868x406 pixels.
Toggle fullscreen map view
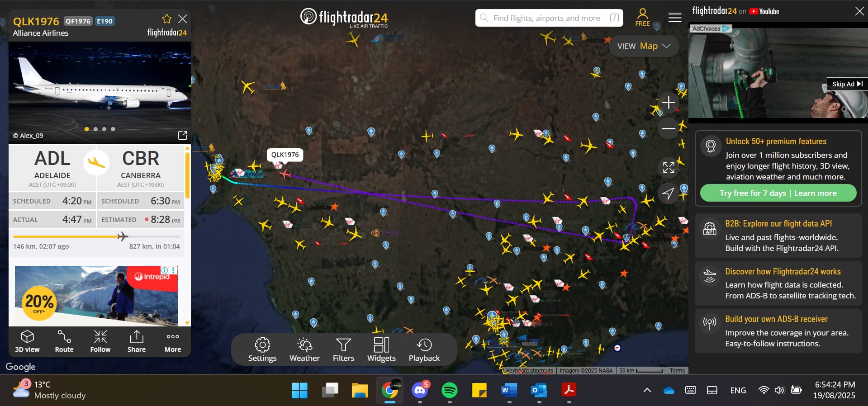click(x=669, y=167)
